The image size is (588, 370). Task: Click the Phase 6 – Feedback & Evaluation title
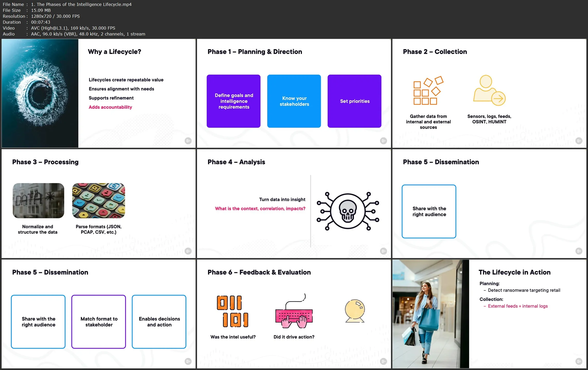tap(259, 272)
